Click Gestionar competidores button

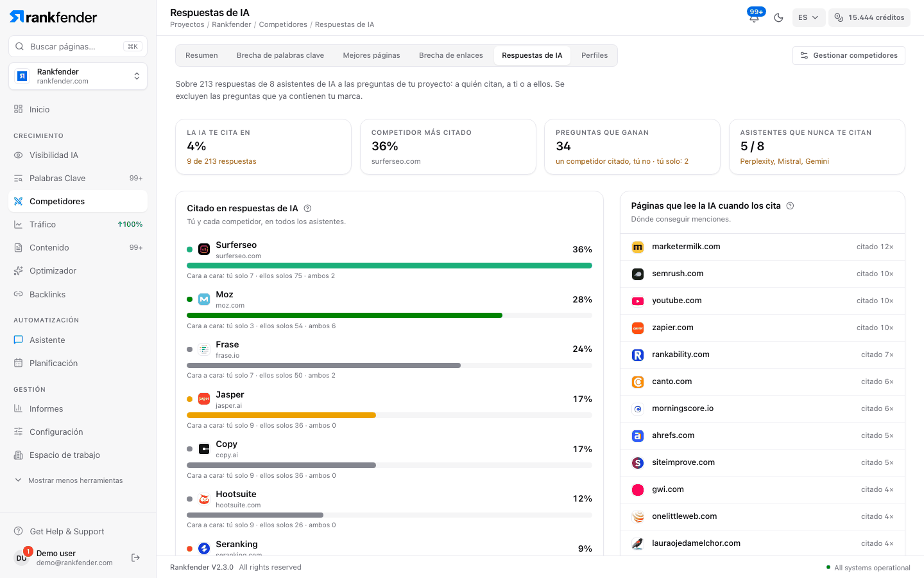tap(849, 55)
